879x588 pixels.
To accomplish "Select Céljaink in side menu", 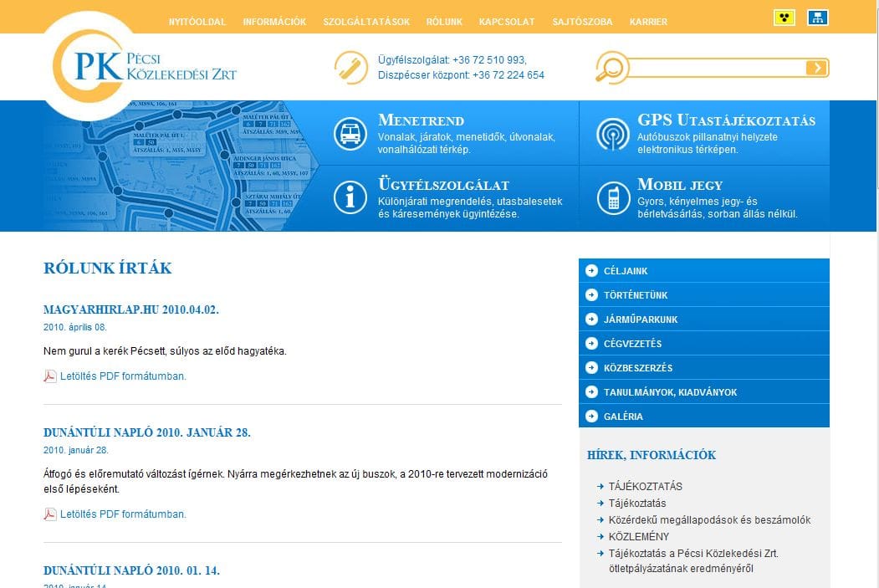I will pyautogui.click(x=704, y=271).
